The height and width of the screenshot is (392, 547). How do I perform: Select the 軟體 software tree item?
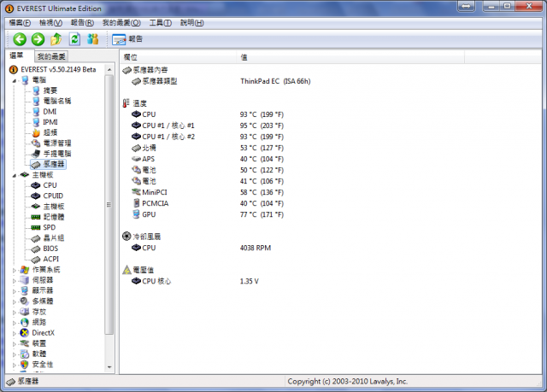pyautogui.click(x=33, y=354)
